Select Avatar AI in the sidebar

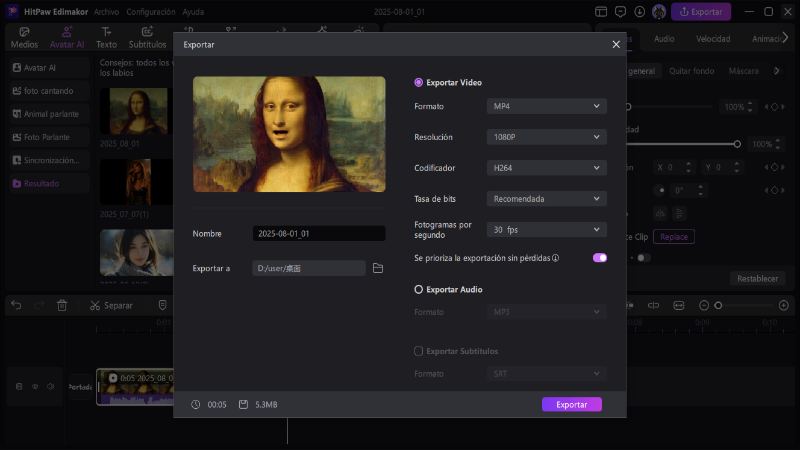tap(49, 67)
